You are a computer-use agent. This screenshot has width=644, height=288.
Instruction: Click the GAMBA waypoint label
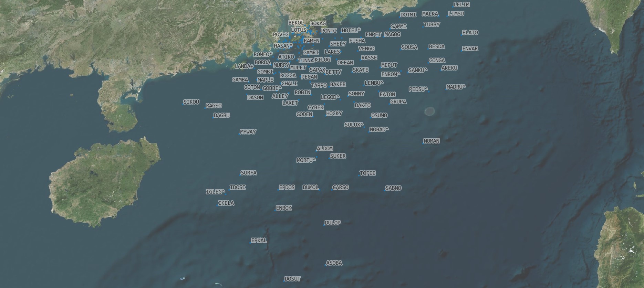(240, 80)
